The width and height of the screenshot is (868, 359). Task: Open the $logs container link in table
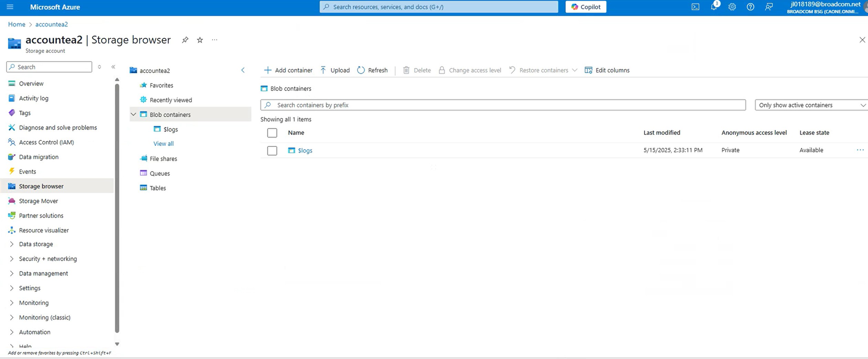pos(305,151)
